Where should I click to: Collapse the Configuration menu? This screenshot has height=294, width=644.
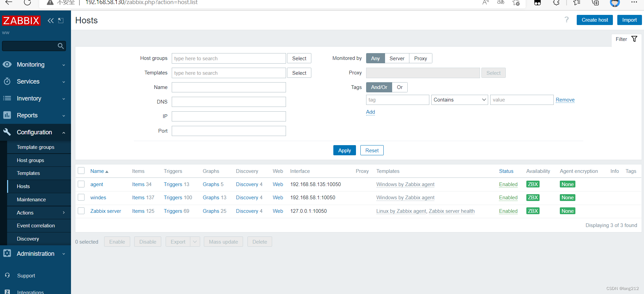(x=64, y=133)
